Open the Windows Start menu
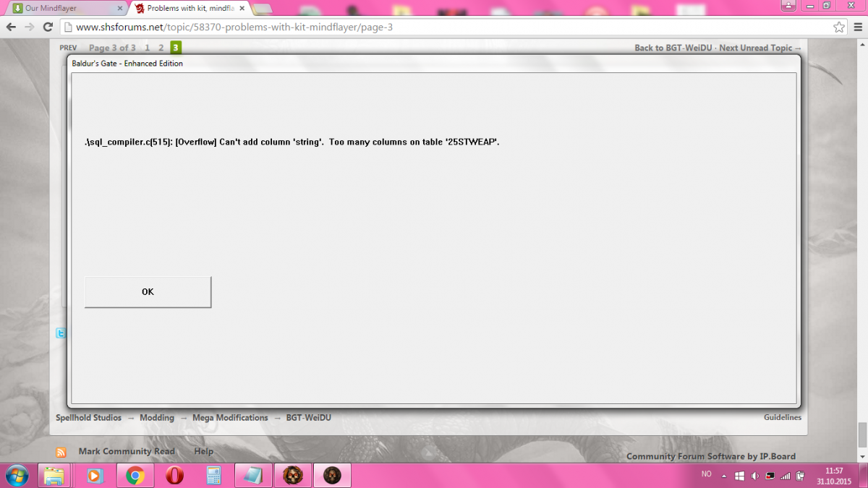 pyautogui.click(x=17, y=476)
